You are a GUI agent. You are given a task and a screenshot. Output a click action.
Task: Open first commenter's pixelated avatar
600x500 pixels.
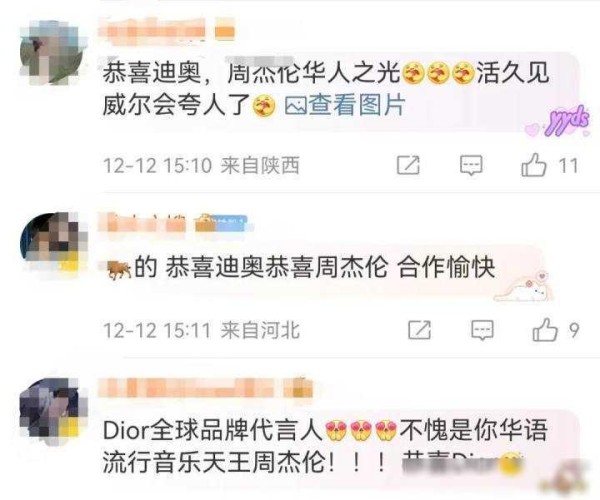[52, 53]
